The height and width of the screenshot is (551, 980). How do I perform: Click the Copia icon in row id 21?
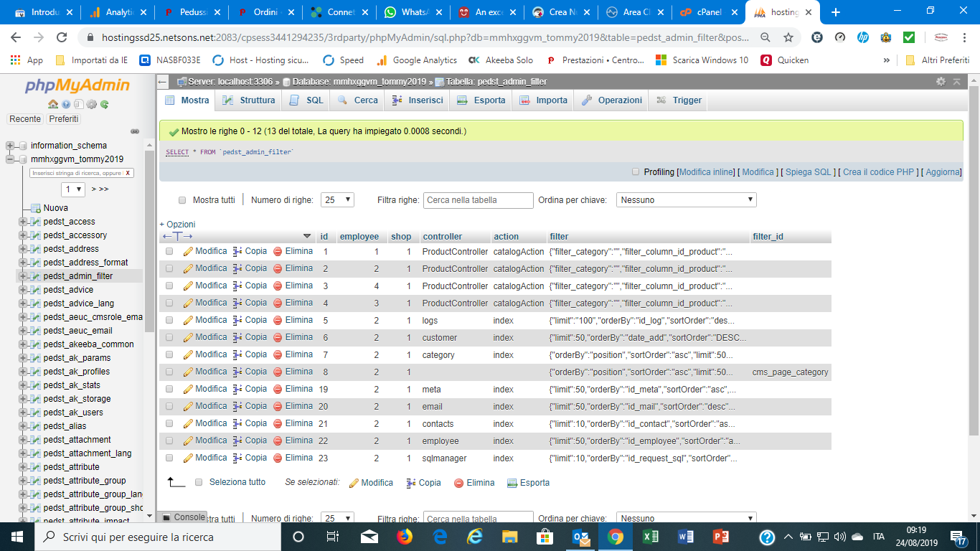click(x=237, y=423)
